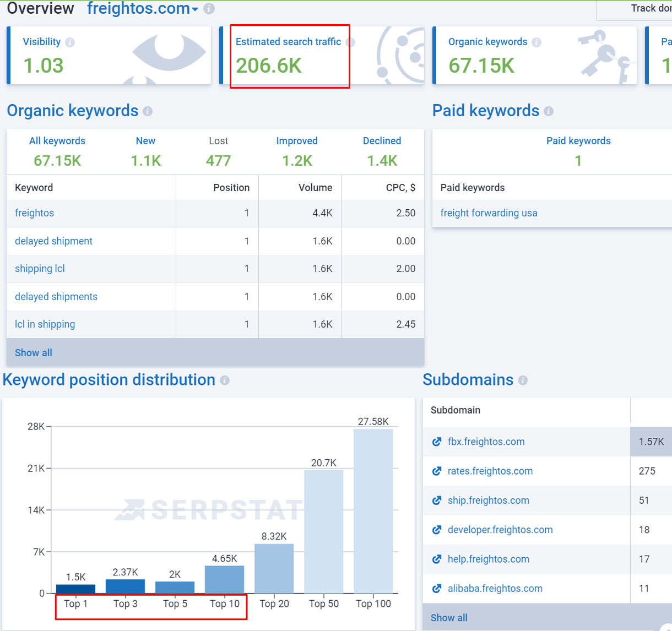Open the freightos.com domain dropdown
672x631 pixels.
point(142,9)
